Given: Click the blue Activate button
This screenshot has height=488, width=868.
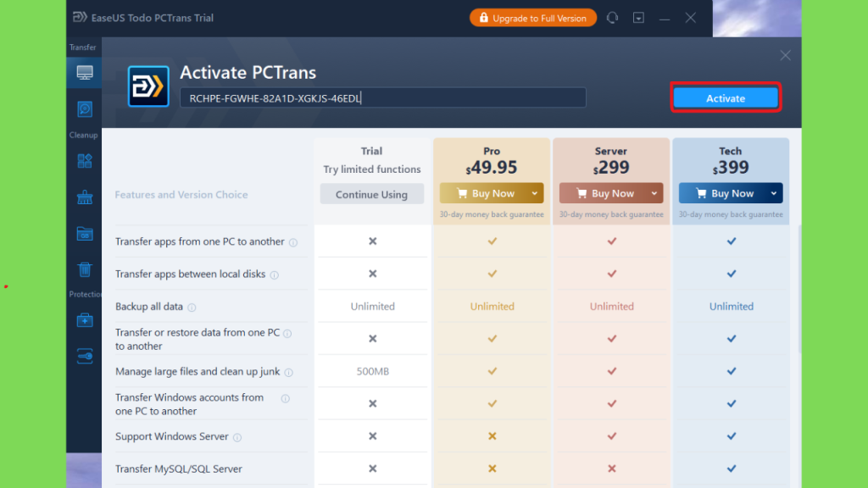Looking at the screenshot, I should click(x=726, y=98).
